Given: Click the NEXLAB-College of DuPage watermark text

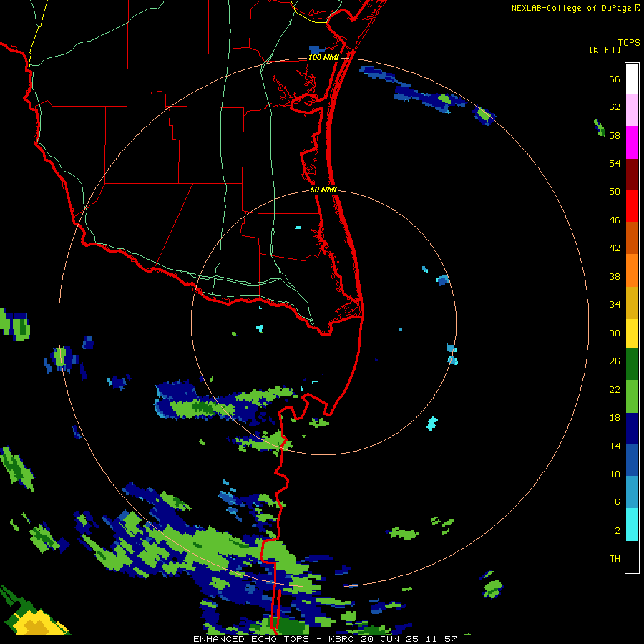Looking at the screenshot, I should 575,8.
